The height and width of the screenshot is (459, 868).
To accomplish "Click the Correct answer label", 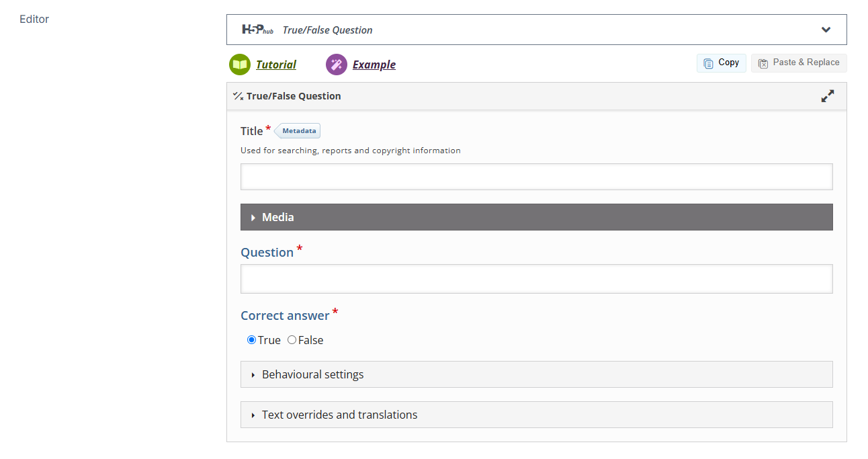I will click(285, 315).
